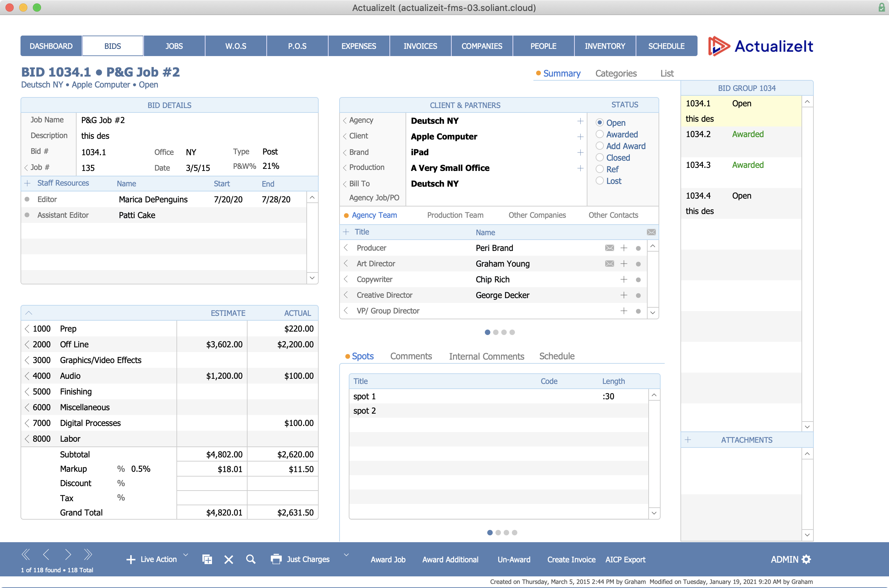The width and height of the screenshot is (889, 588).
Task: Open Job # chevron in Bid Details
Action: click(x=26, y=168)
